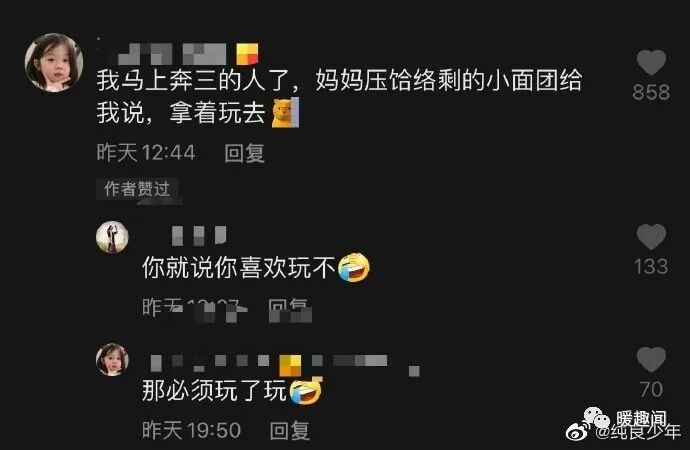Click the 作者赞过 tag
Screen dimensions: 690x450
pyautogui.click(x=137, y=189)
